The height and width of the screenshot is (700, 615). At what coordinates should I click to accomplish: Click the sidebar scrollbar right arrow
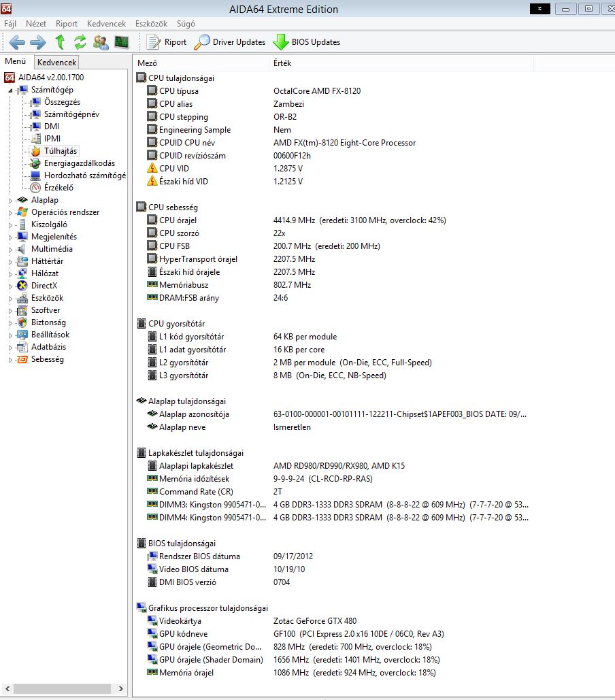pos(120,689)
